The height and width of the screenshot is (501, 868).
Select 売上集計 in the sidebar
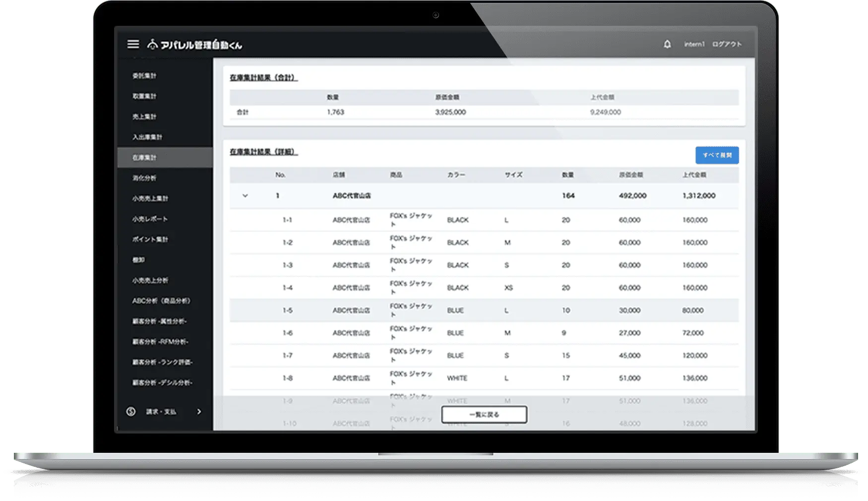coord(144,117)
